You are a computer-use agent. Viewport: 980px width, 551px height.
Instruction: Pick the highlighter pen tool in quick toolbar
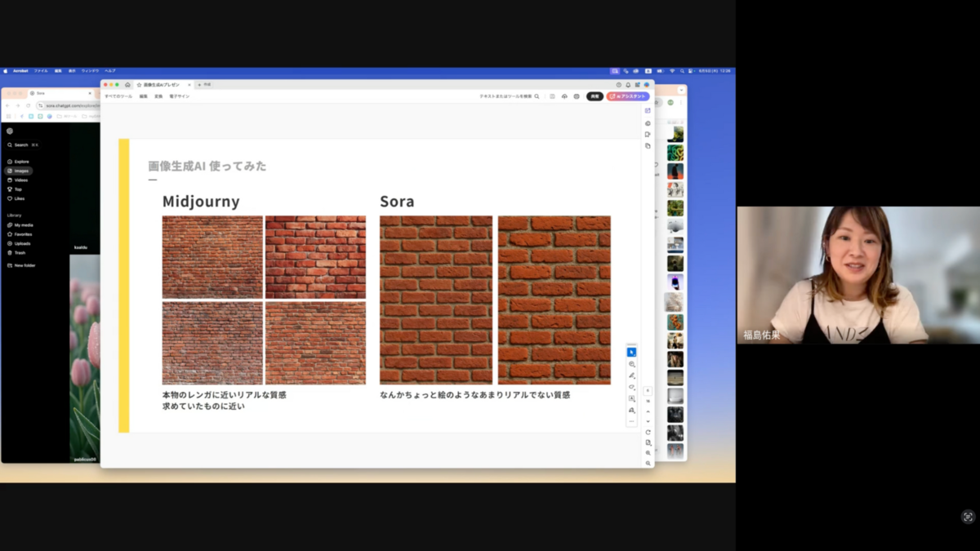(632, 375)
